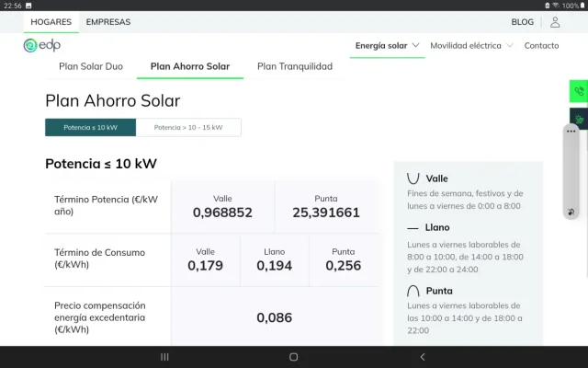Viewport: 588px width, 368px height.
Task: Click the Plan Ahorro Solar page heading
Action: [x=112, y=100]
